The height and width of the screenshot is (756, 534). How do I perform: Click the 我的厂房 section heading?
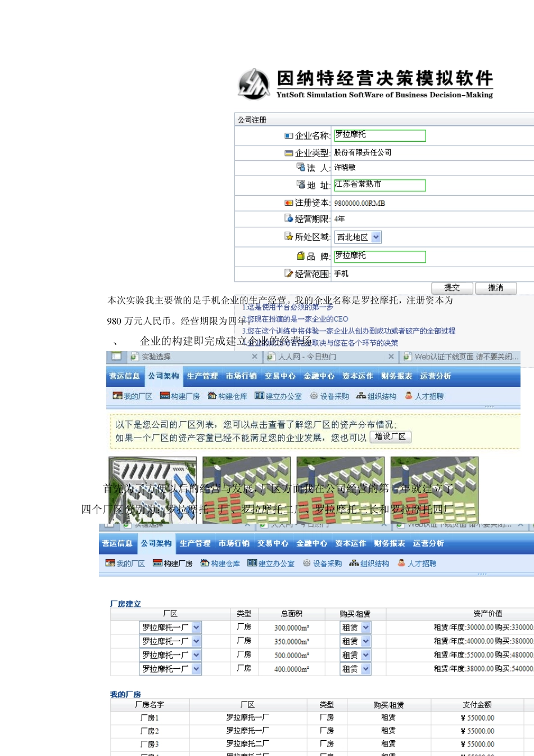(x=125, y=694)
